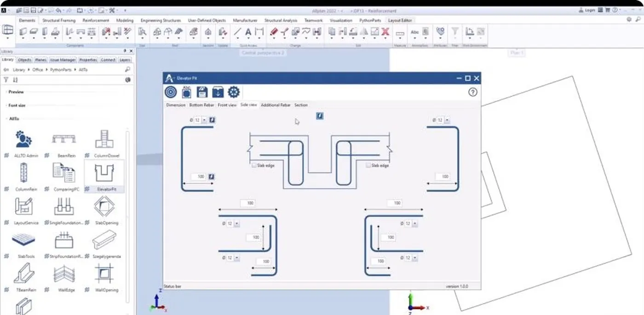Open help question mark in Elevator Fit
The image size is (644, 315).
click(x=473, y=92)
